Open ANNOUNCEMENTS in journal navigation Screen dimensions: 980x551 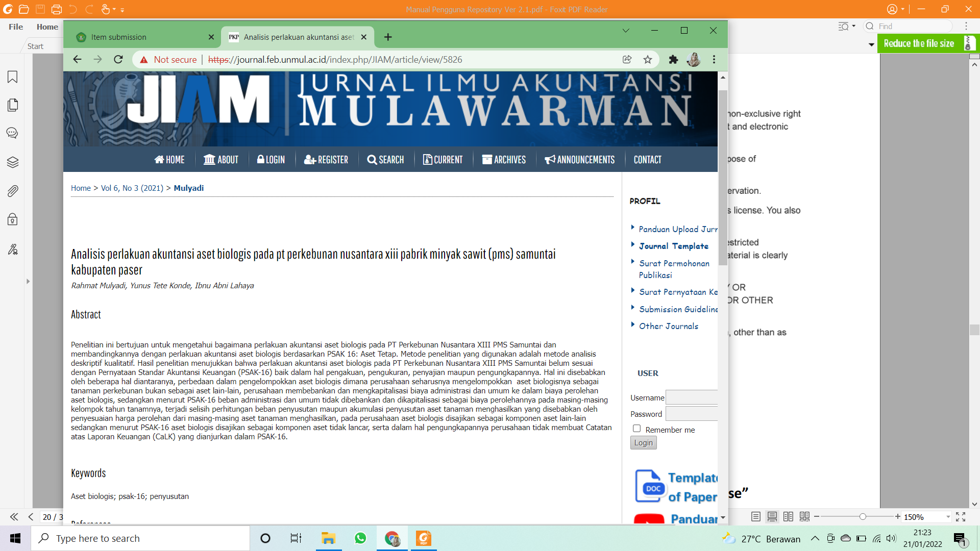(x=579, y=160)
